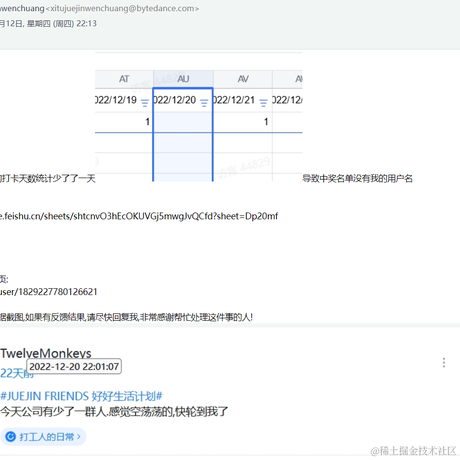Click the sentence ending 非常感谢帮忙处理这件事的人!
460x460 pixels.
(126, 317)
